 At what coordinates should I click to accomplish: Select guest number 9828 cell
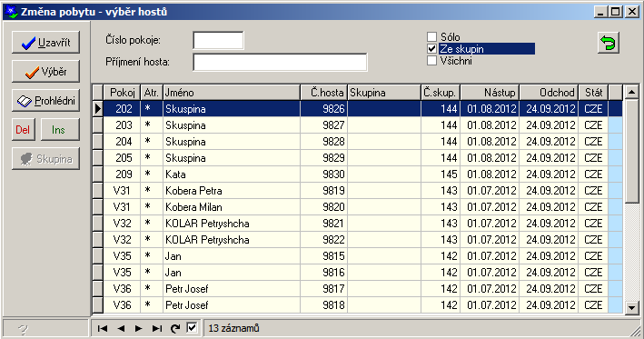(324, 142)
